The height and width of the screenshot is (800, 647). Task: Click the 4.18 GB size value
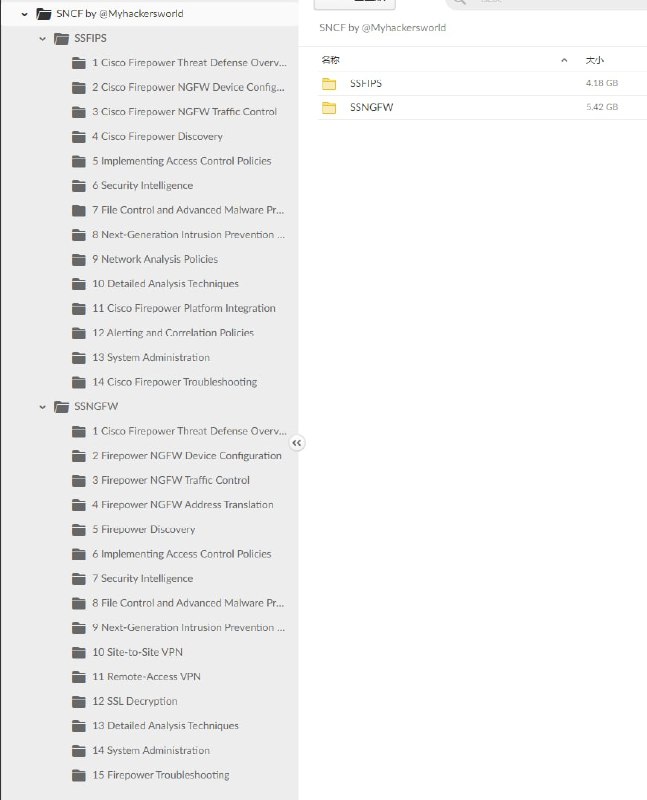click(602, 83)
